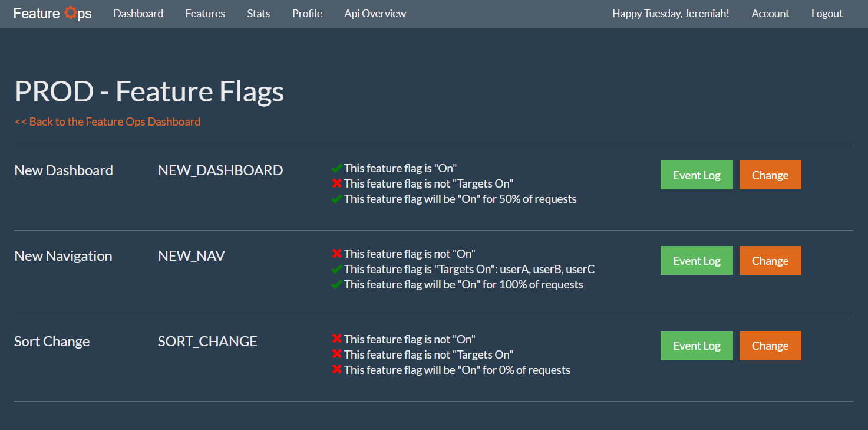The height and width of the screenshot is (430, 868).
Task: Click the red X beside New Dashboard's "Targets On" status
Action: pyautogui.click(x=337, y=183)
